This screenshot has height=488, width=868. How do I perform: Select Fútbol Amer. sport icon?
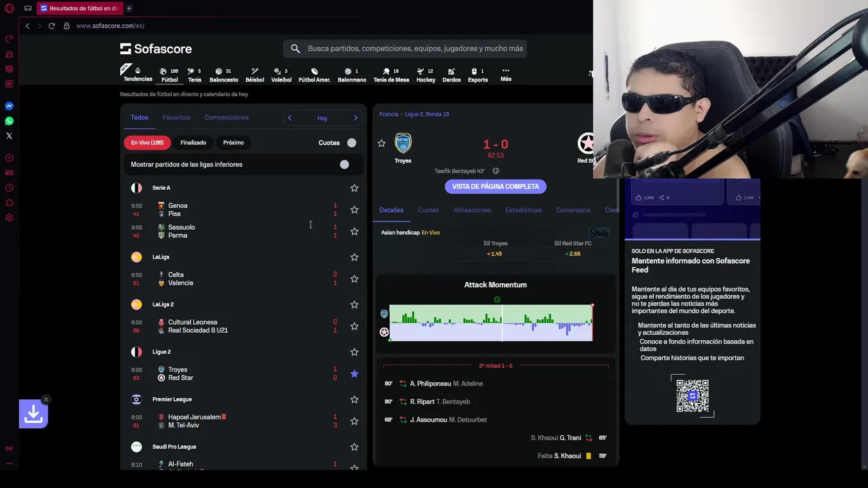point(315,75)
